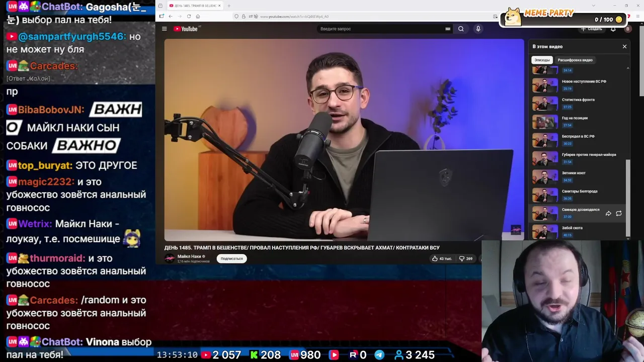Screen dimensions: 644x362
Task: Jump to chapter Санитары Белгорода
Action: tap(579, 195)
